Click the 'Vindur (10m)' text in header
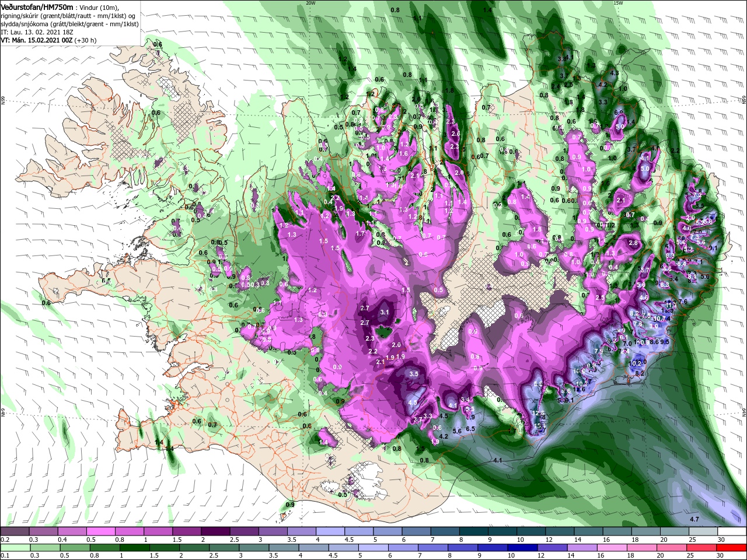 98,8
